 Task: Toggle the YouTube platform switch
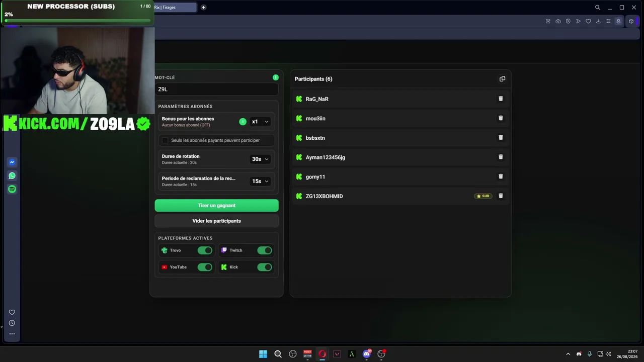pos(205,267)
